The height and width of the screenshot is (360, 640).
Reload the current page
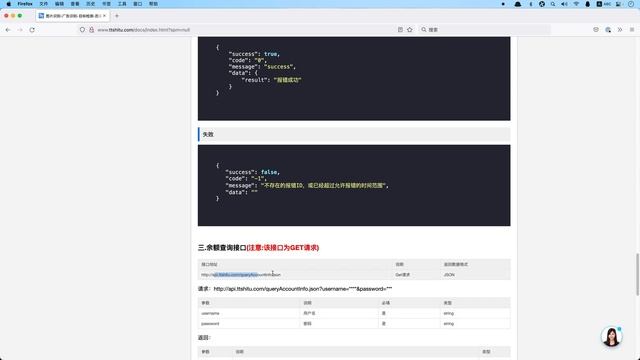pos(32,30)
